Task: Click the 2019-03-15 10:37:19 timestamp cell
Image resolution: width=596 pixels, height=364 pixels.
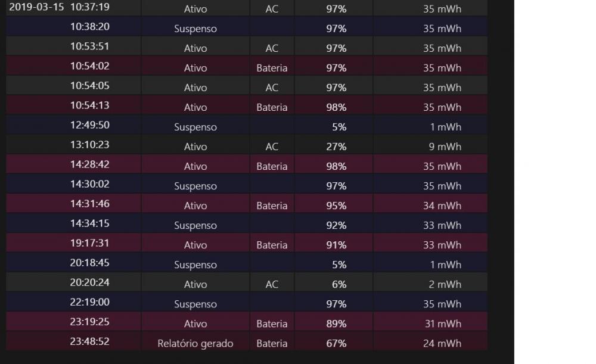Action: click(x=59, y=9)
